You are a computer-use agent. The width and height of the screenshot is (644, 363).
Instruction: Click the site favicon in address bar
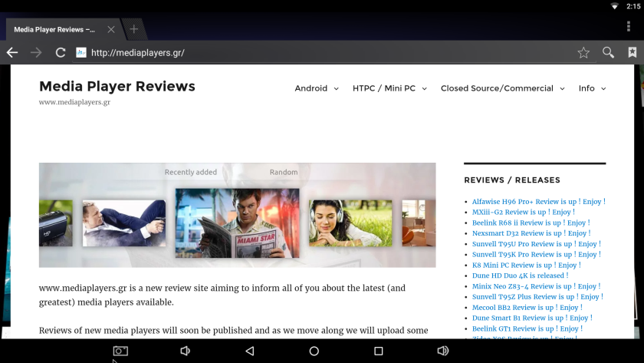81,53
